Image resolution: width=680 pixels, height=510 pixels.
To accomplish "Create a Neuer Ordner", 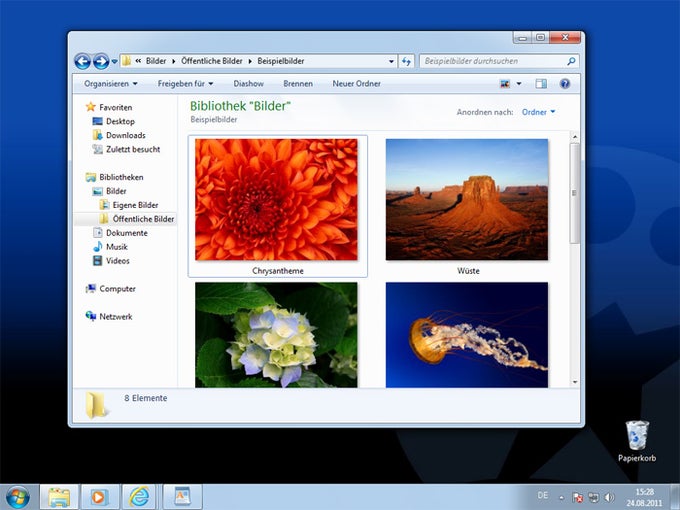I will 356,84.
